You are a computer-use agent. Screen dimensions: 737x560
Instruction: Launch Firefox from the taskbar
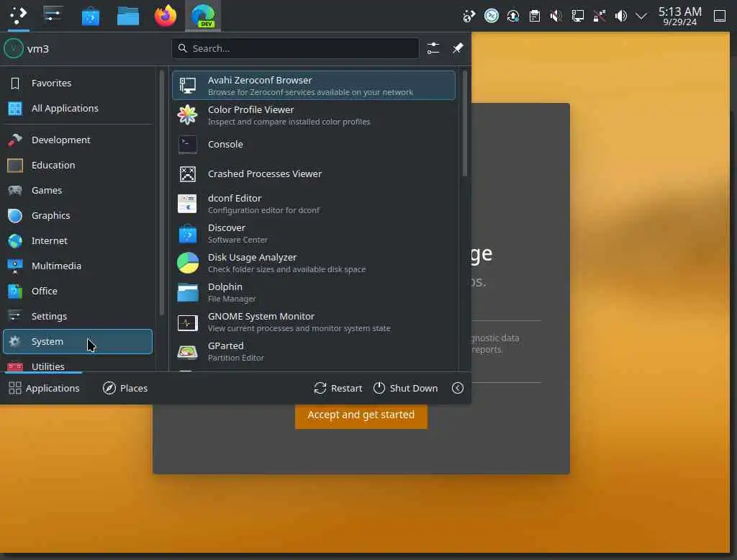[166, 16]
